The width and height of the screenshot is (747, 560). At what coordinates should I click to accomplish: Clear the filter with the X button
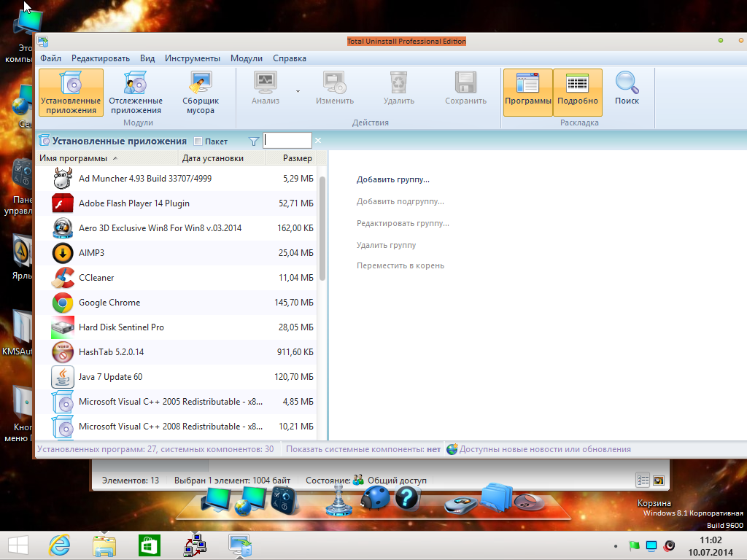click(x=318, y=141)
